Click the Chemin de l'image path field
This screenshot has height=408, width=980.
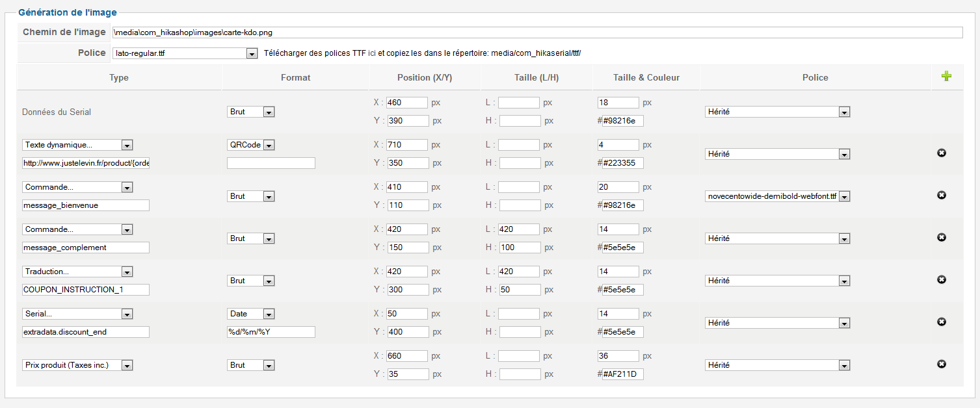click(x=536, y=32)
